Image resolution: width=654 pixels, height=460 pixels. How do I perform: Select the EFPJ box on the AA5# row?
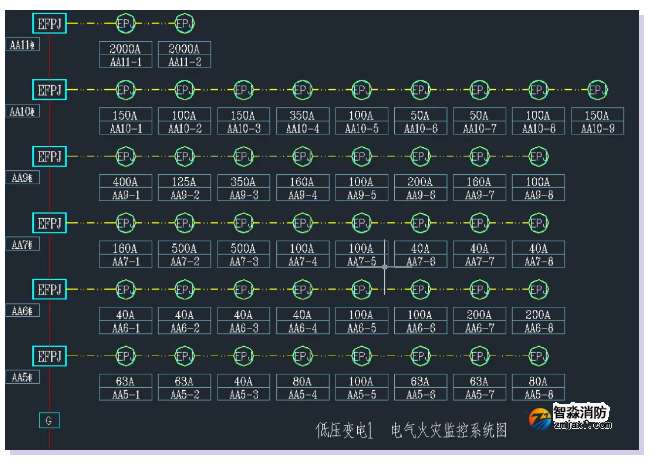click(48, 356)
